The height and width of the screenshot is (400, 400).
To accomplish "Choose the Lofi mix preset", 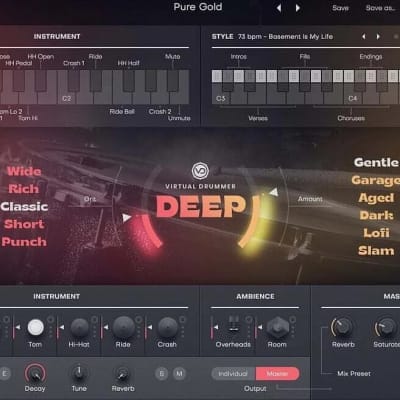I will pyautogui.click(x=376, y=233).
